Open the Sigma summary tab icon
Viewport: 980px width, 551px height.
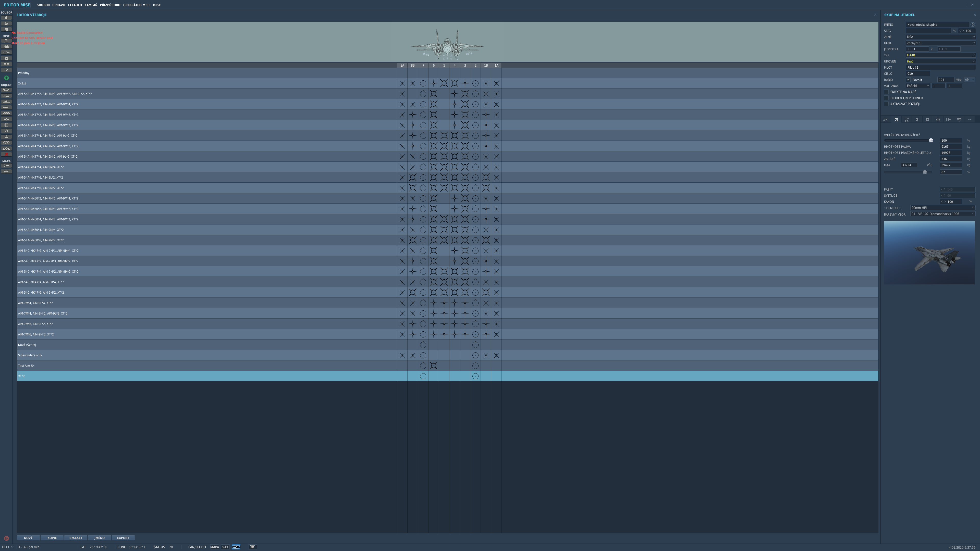[x=917, y=120]
